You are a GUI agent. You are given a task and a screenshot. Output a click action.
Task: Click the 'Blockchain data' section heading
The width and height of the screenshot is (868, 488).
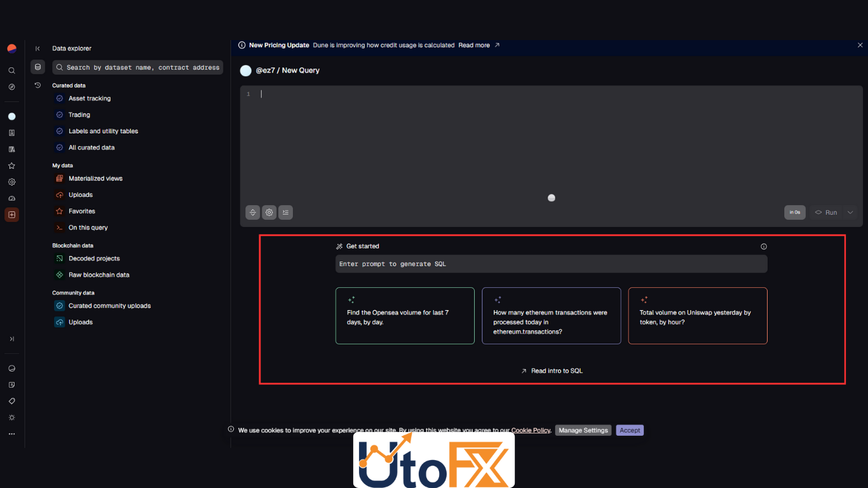point(72,245)
